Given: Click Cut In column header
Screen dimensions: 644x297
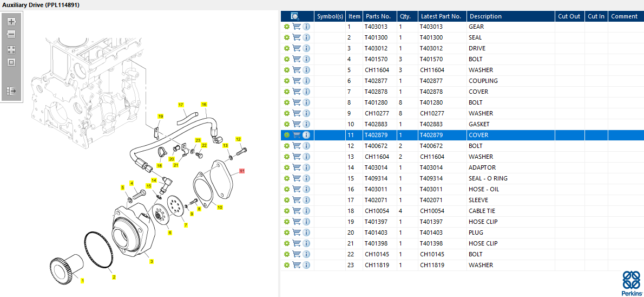Looking at the screenshot, I should [596, 16].
